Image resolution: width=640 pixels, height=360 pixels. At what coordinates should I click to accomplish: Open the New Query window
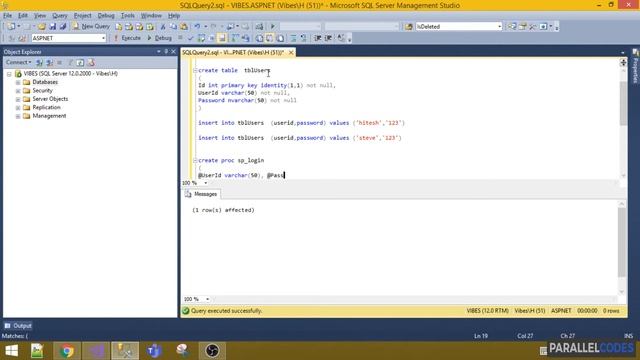(91, 27)
